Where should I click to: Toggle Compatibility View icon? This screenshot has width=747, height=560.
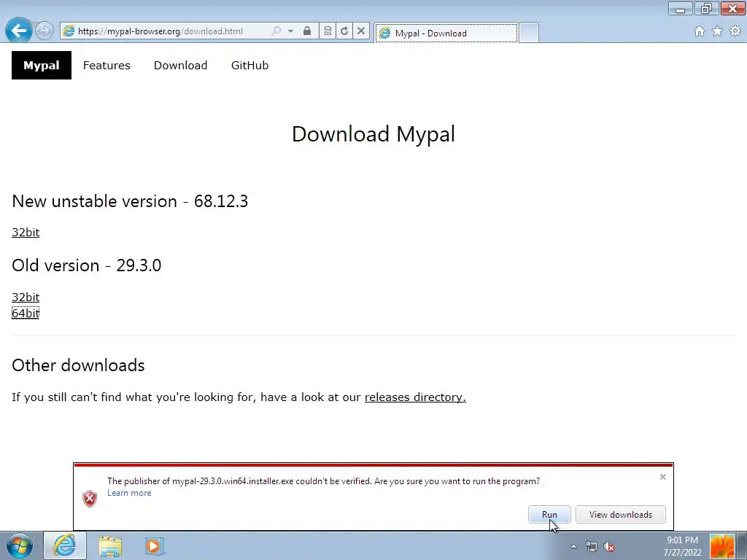click(328, 31)
